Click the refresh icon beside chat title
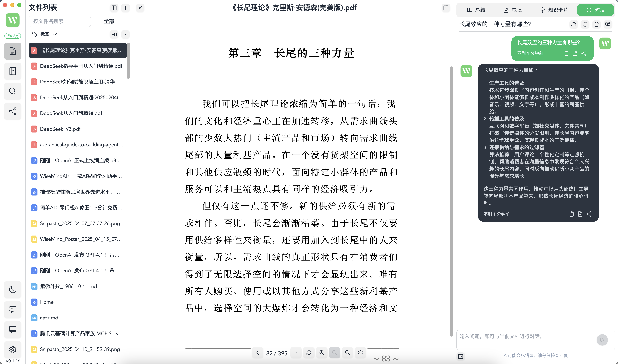This screenshot has height=364, width=618. [x=573, y=24]
